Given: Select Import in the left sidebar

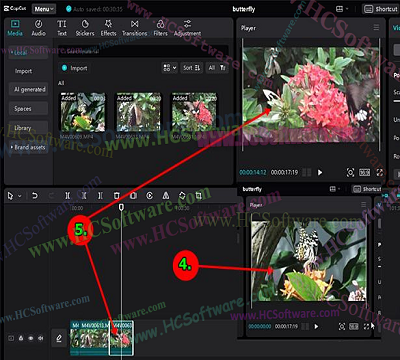Looking at the screenshot, I should tap(23, 71).
